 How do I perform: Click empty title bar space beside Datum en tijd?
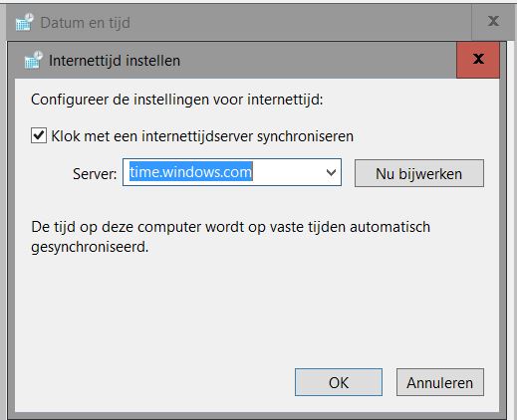299,22
